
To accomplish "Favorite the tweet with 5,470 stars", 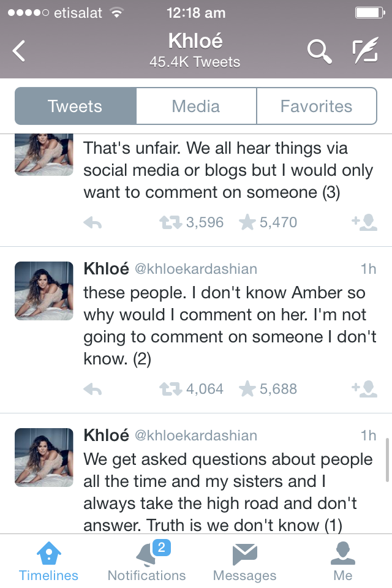I will click(247, 222).
